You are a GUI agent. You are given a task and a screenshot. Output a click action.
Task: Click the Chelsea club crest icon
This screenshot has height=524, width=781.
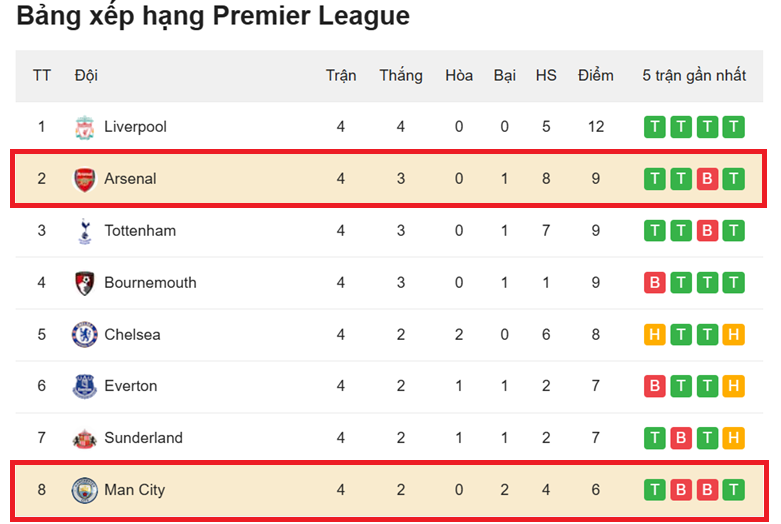[84, 334]
